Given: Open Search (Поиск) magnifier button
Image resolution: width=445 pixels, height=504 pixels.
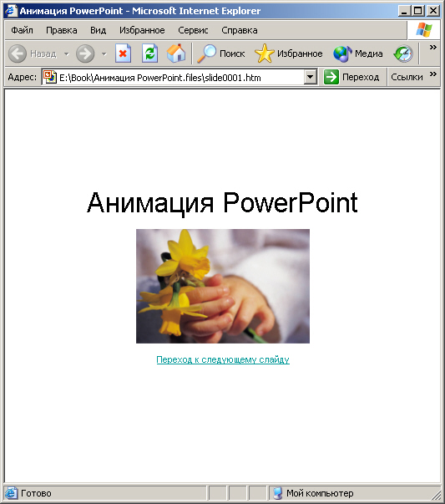Looking at the screenshot, I should tap(221, 53).
